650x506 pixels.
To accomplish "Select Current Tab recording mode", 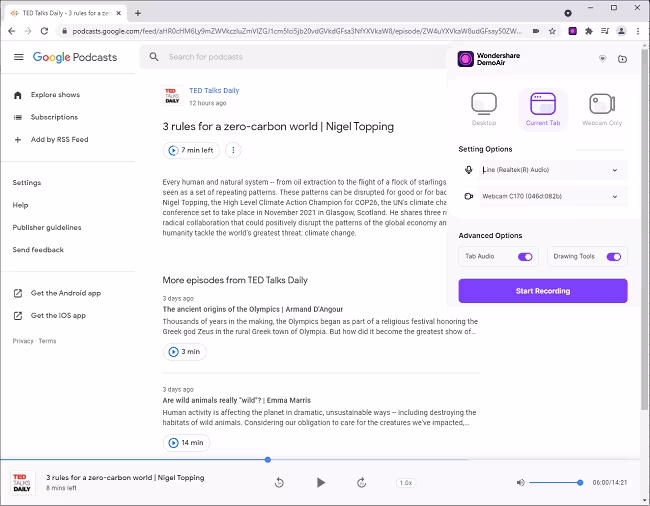I will [x=543, y=109].
